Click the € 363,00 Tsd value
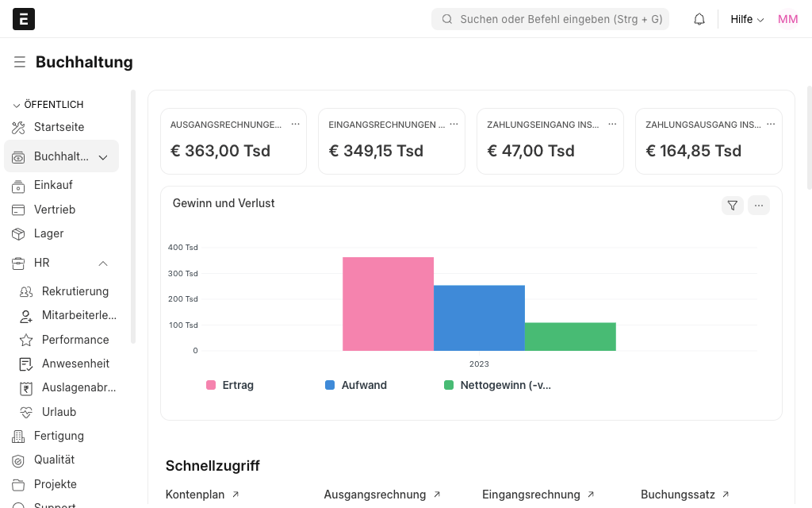The width and height of the screenshot is (812, 508). click(x=220, y=151)
